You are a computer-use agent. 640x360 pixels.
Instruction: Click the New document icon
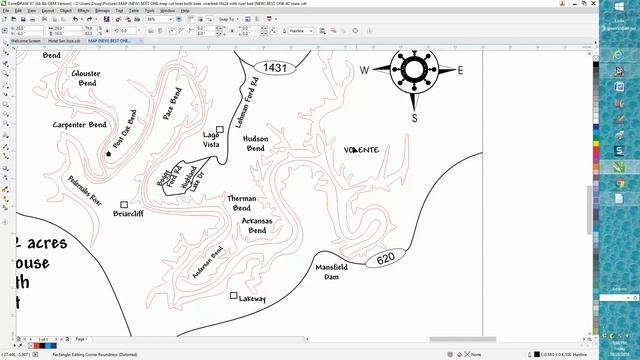pyautogui.click(x=4, y=19)
